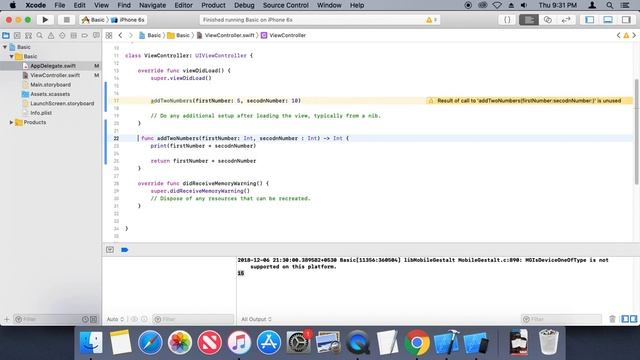Open the Symbol navigator tab
Viewport: 640px width, 360px height.
[28, 36]
